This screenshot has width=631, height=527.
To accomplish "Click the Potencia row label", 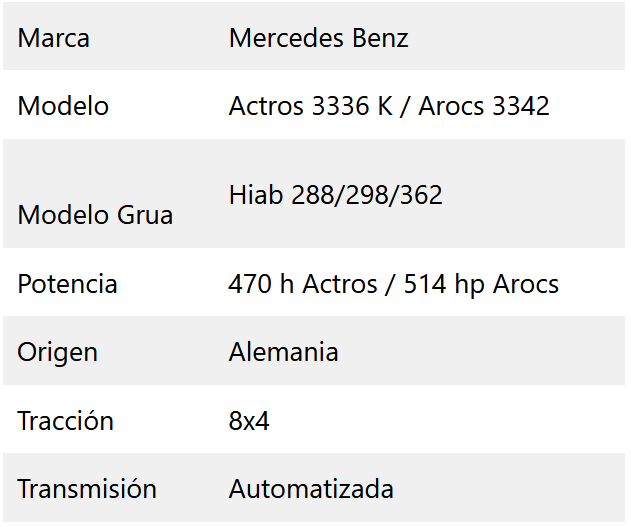I will 67,284.
